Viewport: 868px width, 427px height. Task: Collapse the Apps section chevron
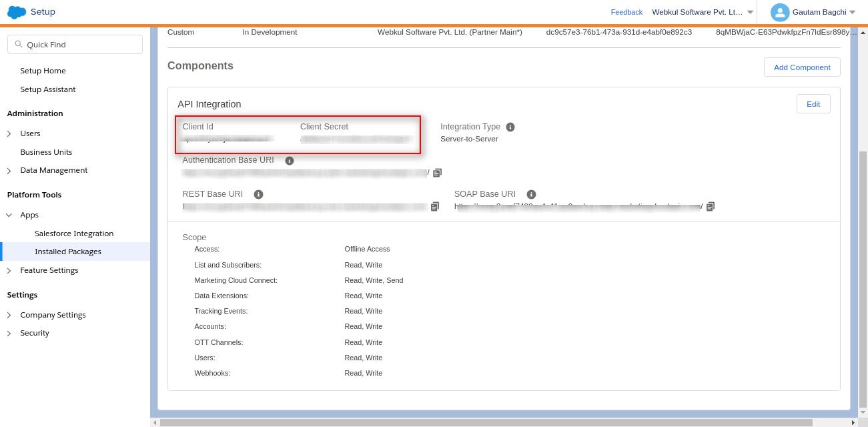click(9, 215)
